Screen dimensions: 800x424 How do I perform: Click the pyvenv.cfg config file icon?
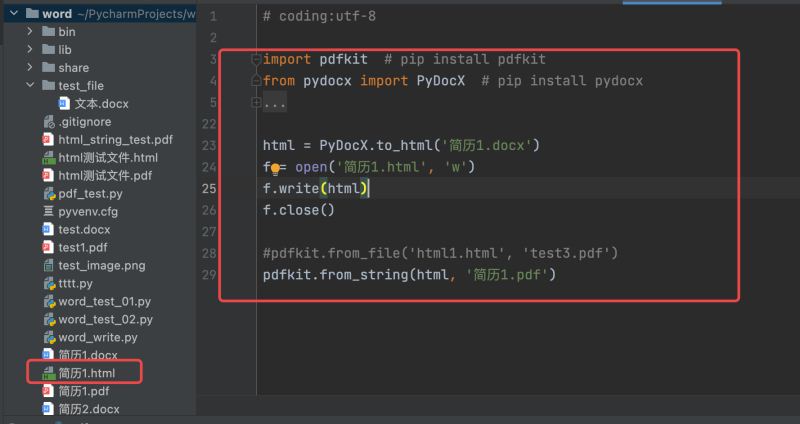[48, 212]
